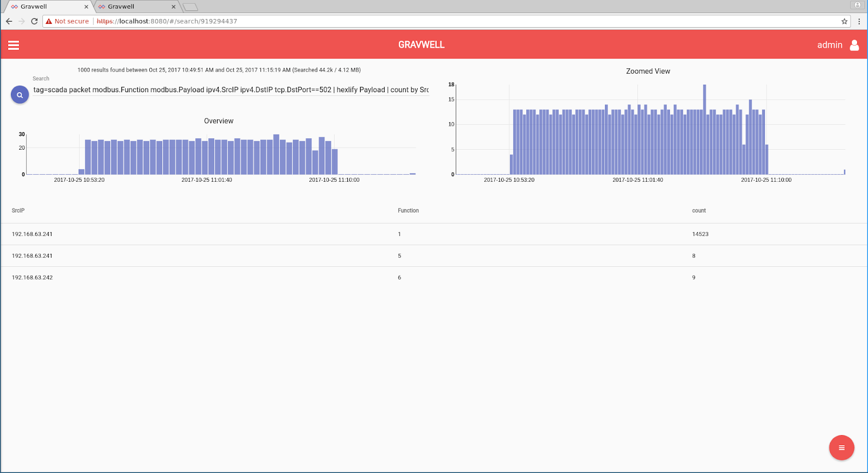Click the browser address bar URL
Viewport: 868px width, 473px height.
(x=167, y=21)
